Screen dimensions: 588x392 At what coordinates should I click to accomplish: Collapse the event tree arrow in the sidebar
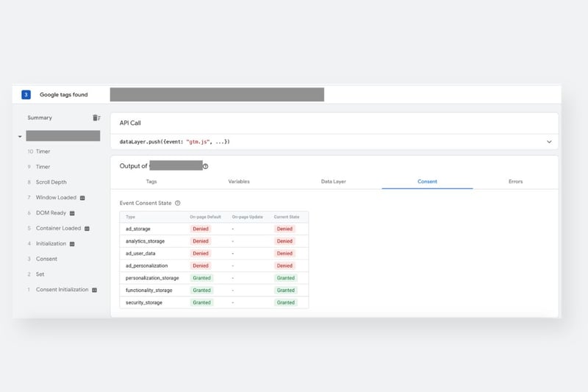(20, 137)
